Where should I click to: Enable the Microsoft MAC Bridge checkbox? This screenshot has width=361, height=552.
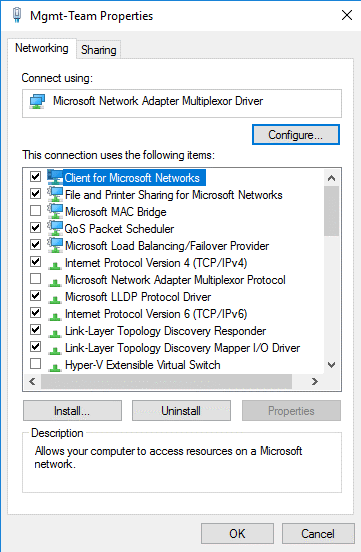point(35,211)
